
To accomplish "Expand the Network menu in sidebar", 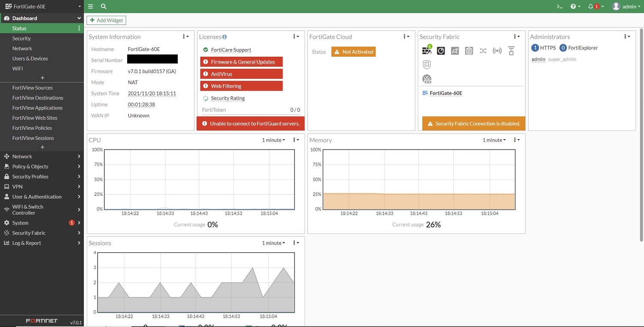I will click(42, 156).
